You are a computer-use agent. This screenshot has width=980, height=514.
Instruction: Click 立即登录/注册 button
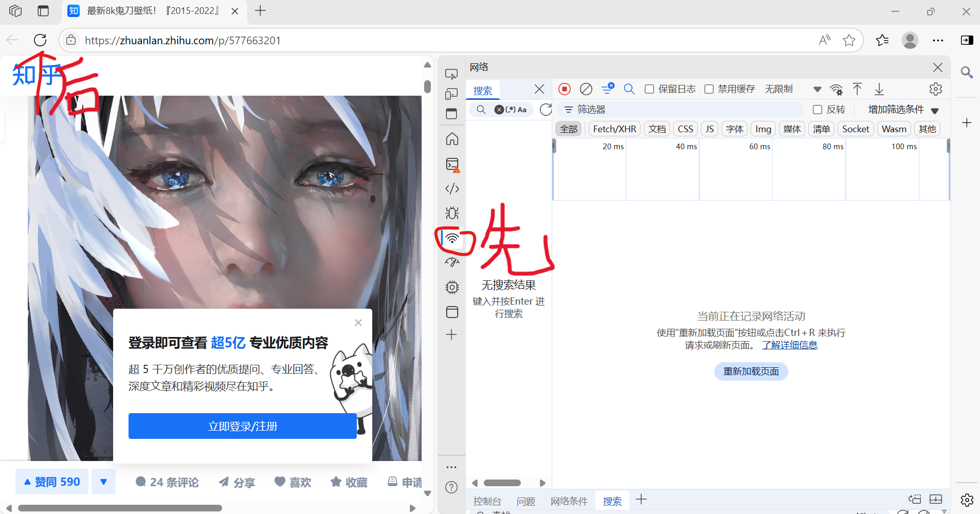(243, 426)
